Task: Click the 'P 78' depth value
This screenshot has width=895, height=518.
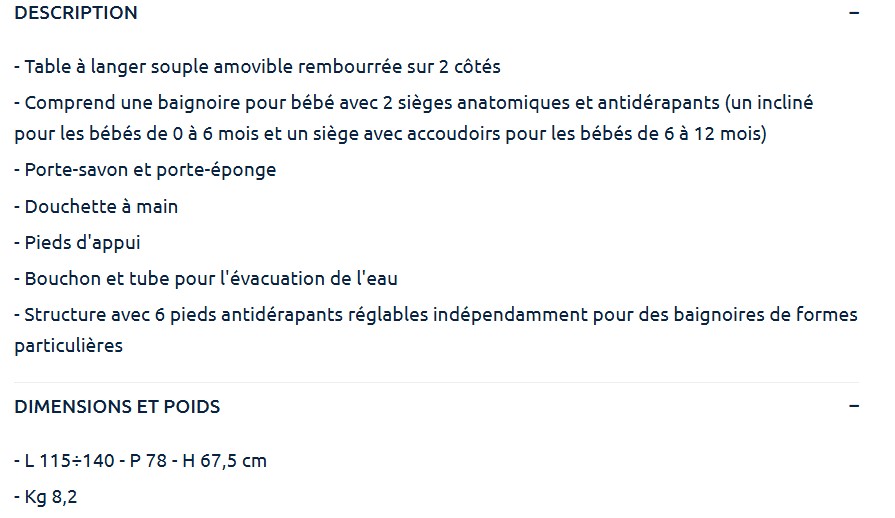Action: coord(144,461)
